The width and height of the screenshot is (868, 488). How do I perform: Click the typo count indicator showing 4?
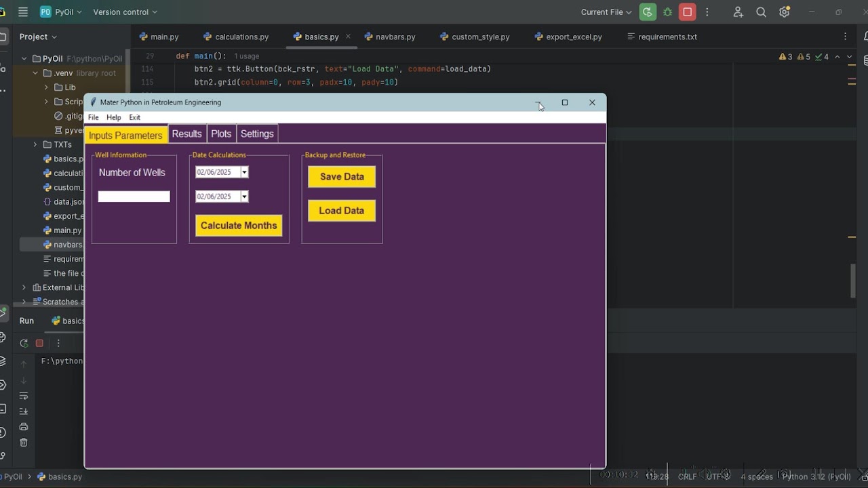822,57
